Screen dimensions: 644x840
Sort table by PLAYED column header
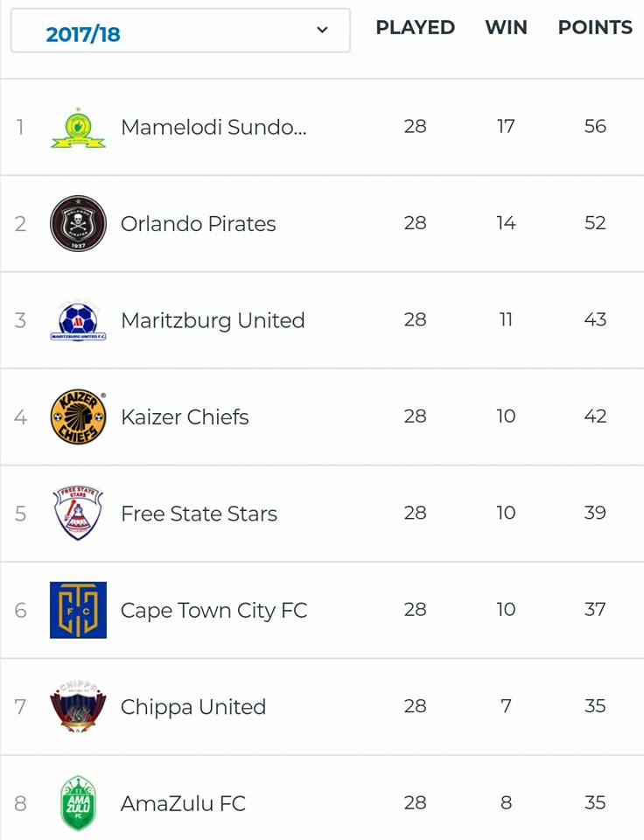point(416,27)
